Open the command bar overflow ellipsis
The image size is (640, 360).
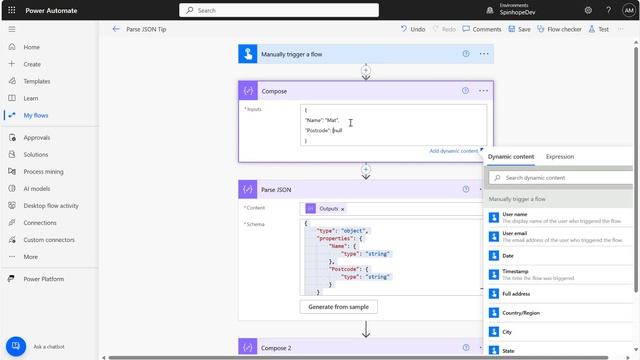(620, 29)
